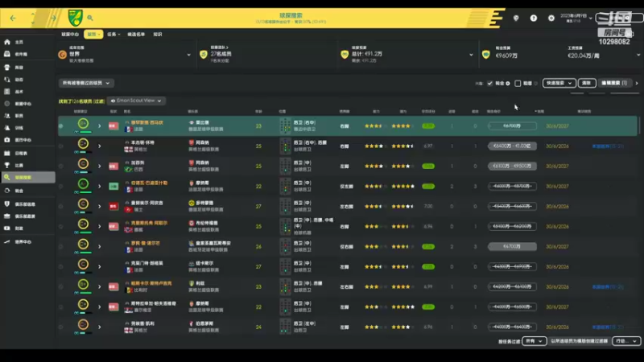The height and width of the screenshot is (362, 644).
Task: Open Development Centre (培养中心) in sidebar
Action: click(x=27, y=242)
